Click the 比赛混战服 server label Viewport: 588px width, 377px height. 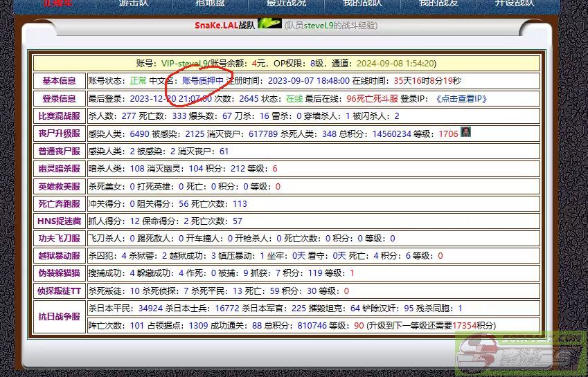click(59, 116)
